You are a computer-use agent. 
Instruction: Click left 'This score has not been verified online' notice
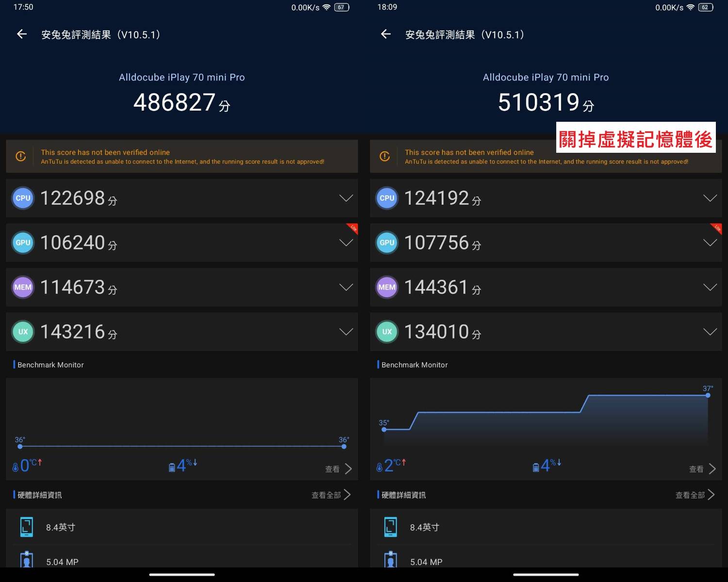pyautogui.click(x=182, y=156)
